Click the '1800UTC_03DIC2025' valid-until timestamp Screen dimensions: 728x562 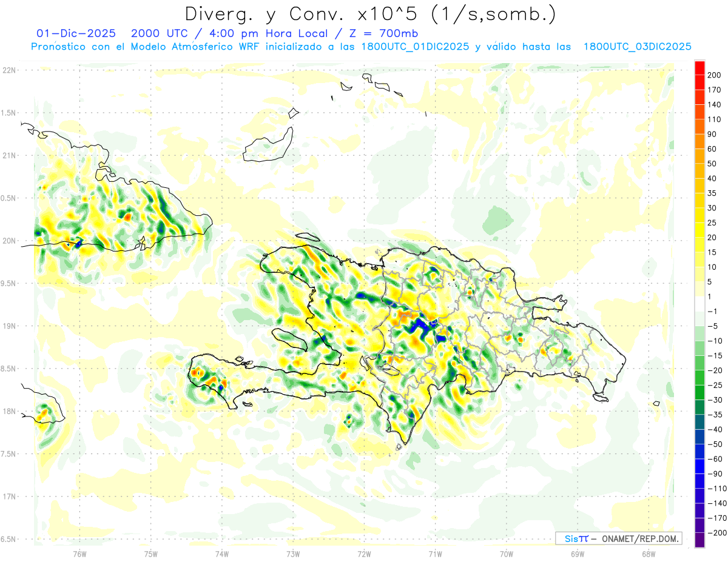[637, 47]
